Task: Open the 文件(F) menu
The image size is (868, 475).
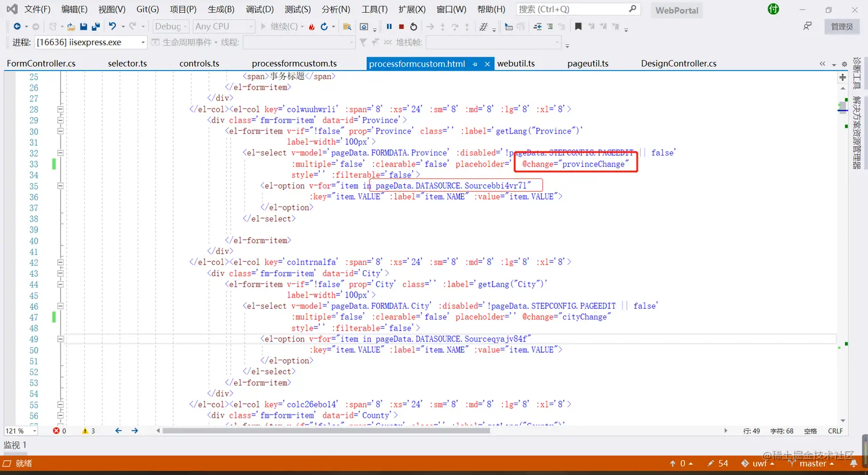Action: [37, 9]
